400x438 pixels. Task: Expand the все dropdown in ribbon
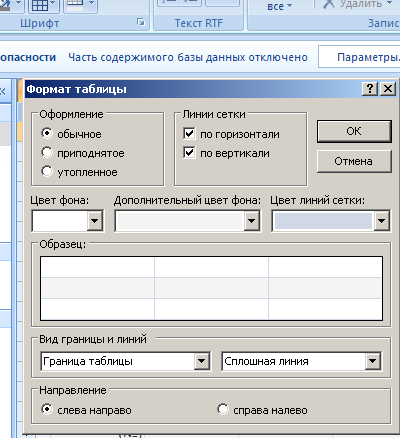pos(280,6)
